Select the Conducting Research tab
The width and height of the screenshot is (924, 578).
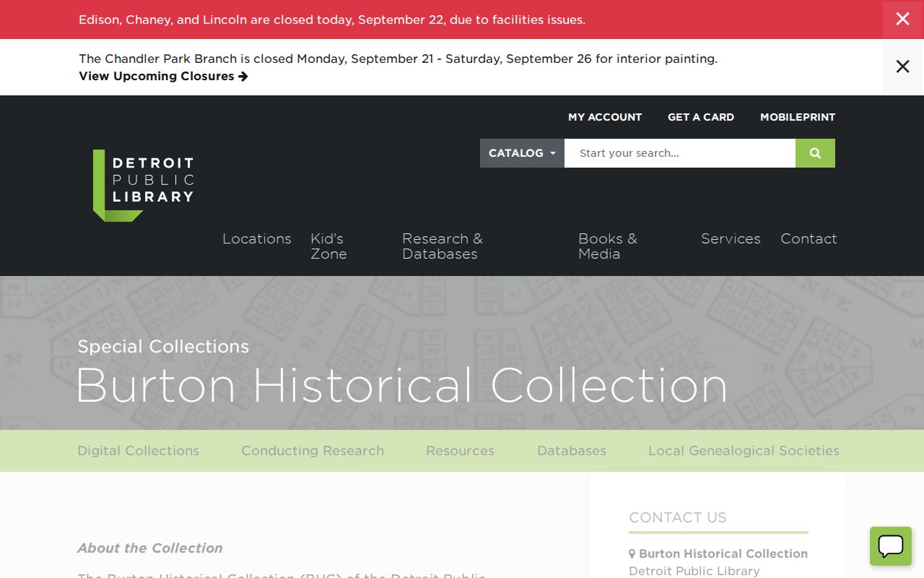(x=313, y=451)
